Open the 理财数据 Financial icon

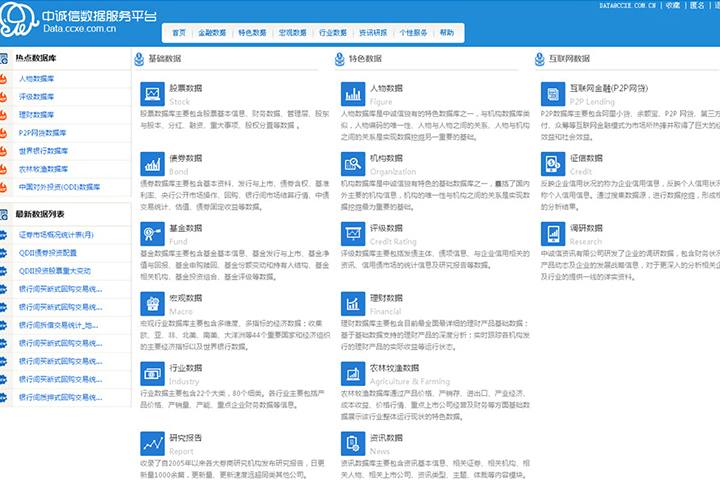[353, 304]
